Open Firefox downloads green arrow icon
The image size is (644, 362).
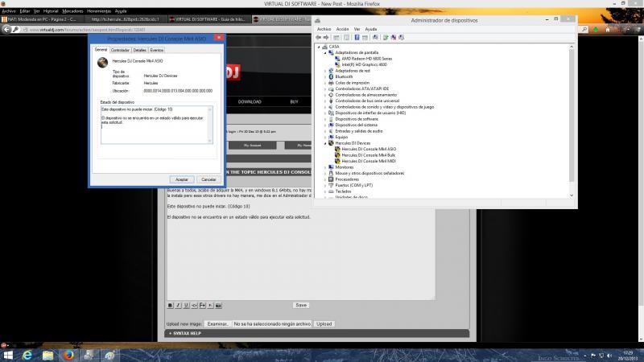596,30
